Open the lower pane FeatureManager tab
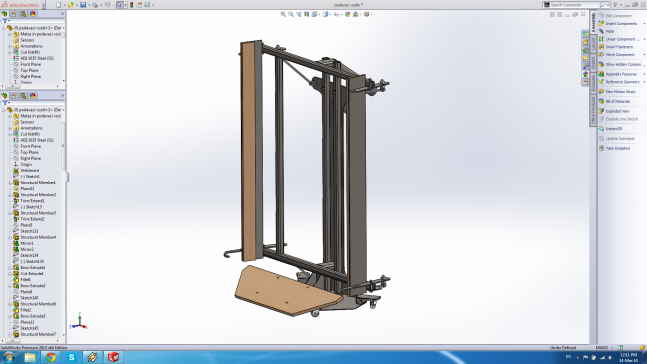The height and width of the screenshot is (364, 647). tap(5, 95)
